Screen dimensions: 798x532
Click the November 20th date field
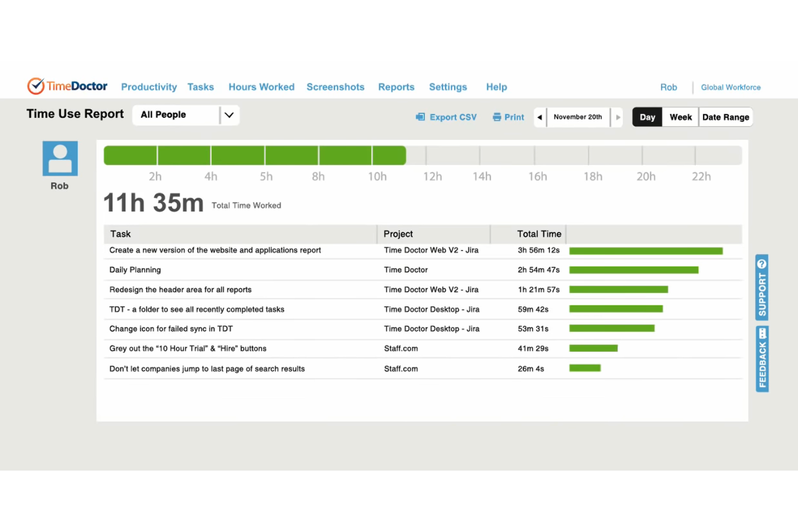578,117
